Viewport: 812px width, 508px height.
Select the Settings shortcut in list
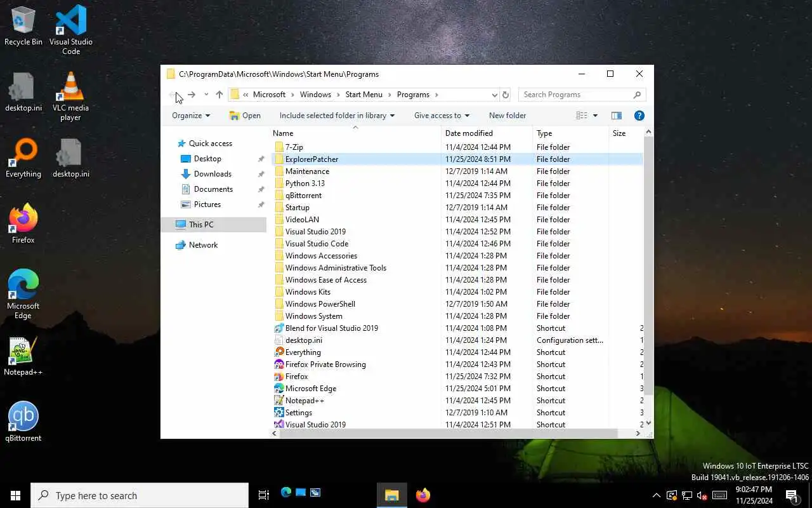point(298,413)
